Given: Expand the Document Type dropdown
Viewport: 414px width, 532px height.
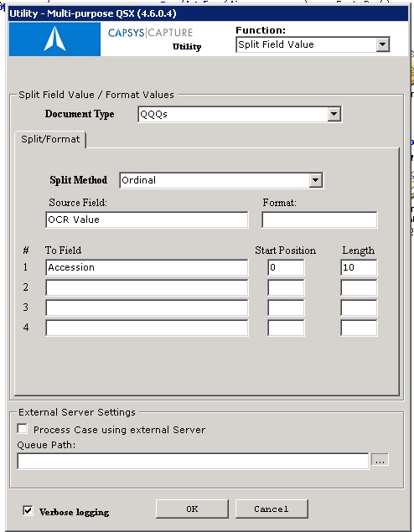Looking at the screenshot, I should pos(334,114).
